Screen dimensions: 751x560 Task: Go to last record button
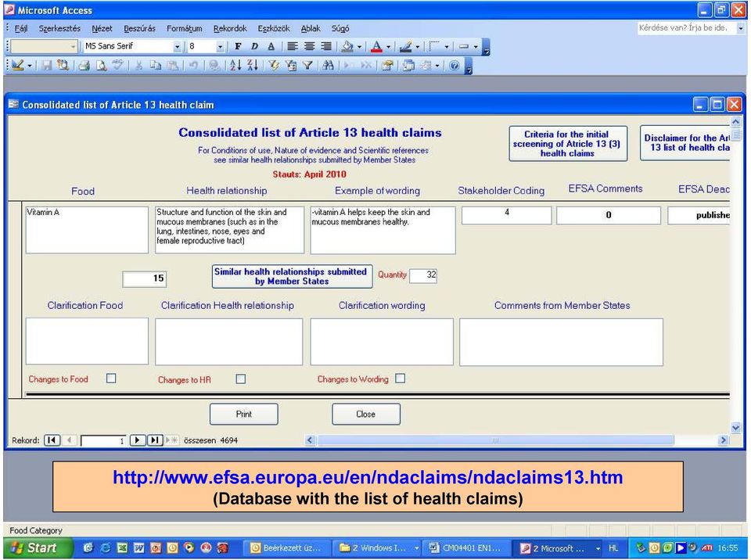tap(155, 440)
